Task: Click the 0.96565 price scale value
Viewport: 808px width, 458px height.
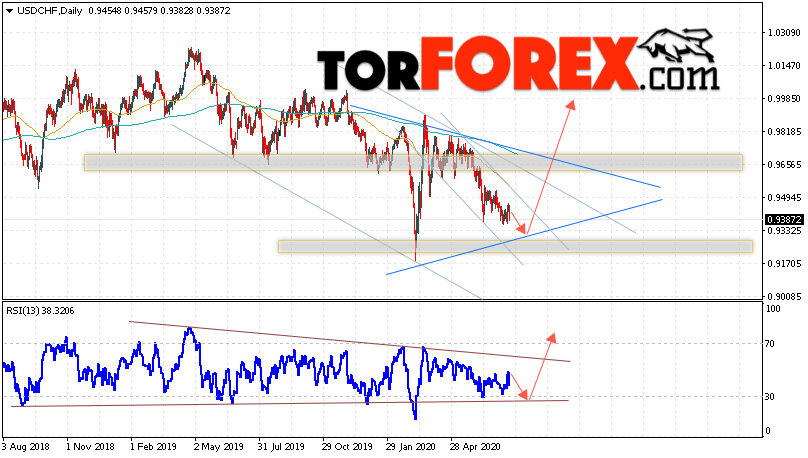Action: pos(784,165)
